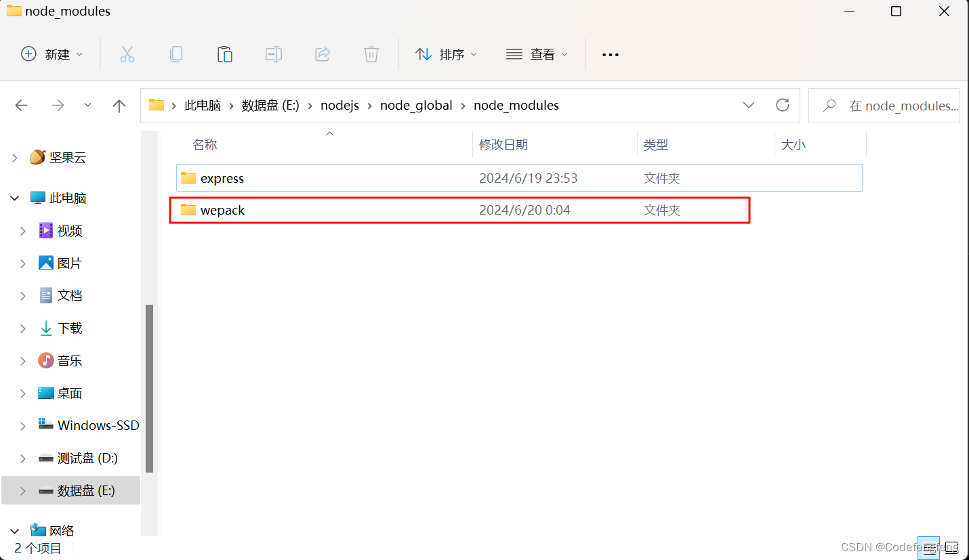Image resolution: width=969 pixels, height=560 pixels.
Task: Click the navigation pane scrollbar
Action: point(149,388)
